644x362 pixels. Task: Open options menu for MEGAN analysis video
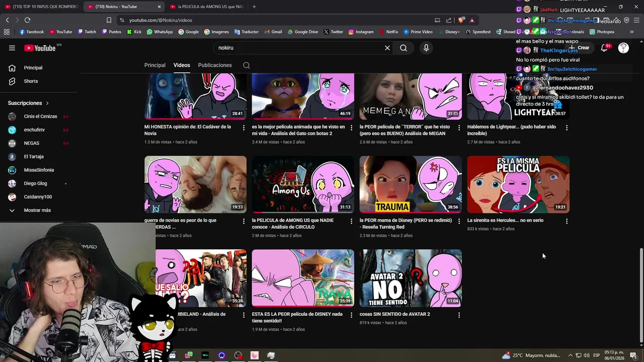point(459,128)
